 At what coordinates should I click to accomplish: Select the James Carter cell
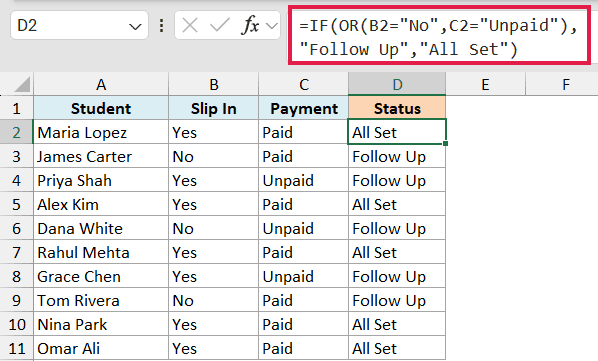coord(101,156)
